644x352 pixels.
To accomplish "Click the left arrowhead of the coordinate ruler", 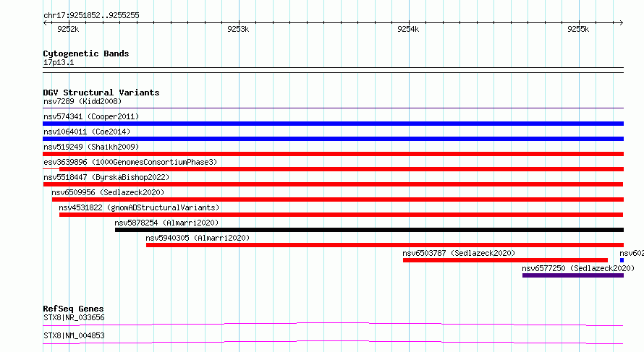I will 45,23.
